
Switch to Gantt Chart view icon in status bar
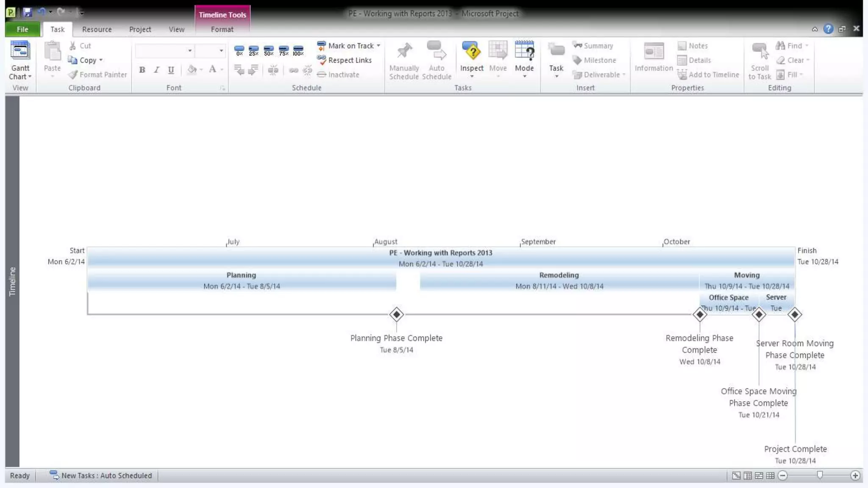point(736,476)
